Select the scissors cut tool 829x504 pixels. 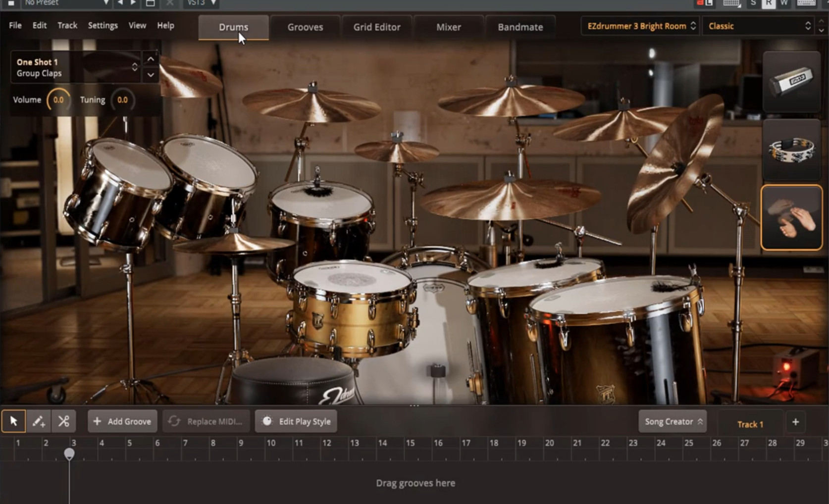point(64,421)
